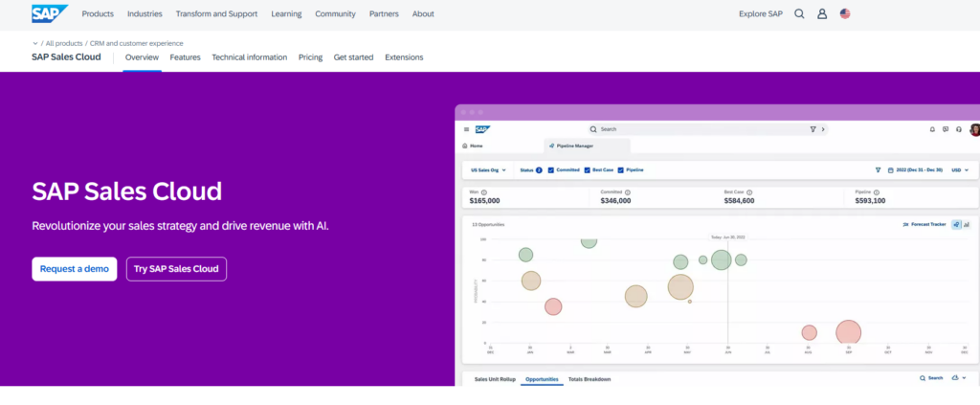Screen dimensions: 980x405
Task: Open the Transform and Support menu
Action: [216, 13]
